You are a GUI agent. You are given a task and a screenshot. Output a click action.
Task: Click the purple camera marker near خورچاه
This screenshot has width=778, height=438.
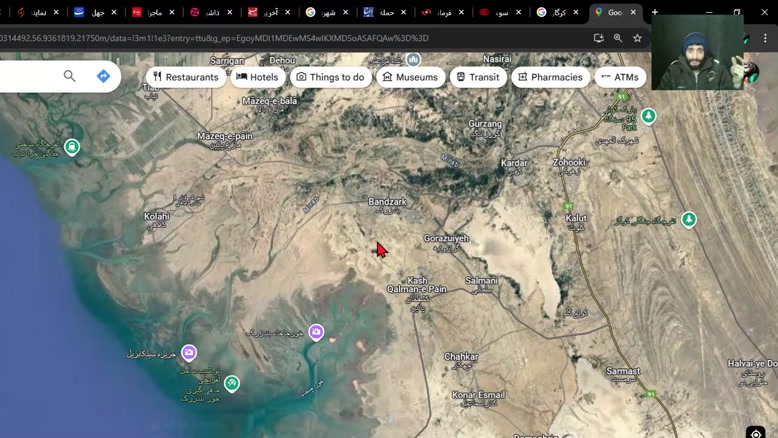pos(316,332)
